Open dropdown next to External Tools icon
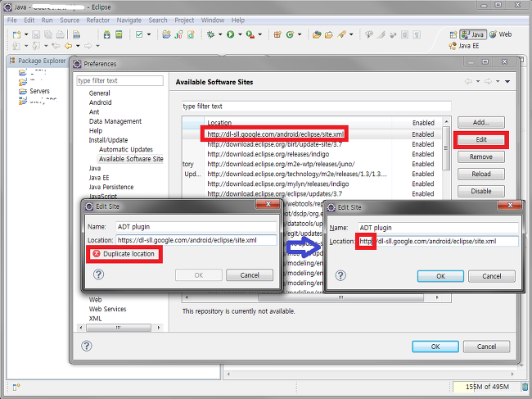 pos(260,34)
